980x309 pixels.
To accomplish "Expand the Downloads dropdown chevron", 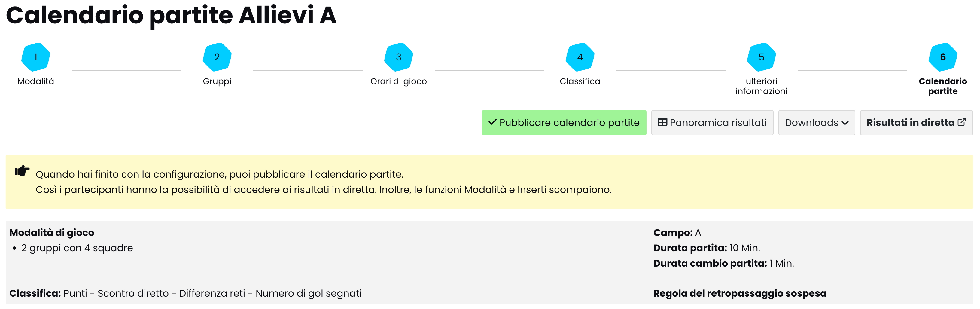I will [x=845, y=123].
